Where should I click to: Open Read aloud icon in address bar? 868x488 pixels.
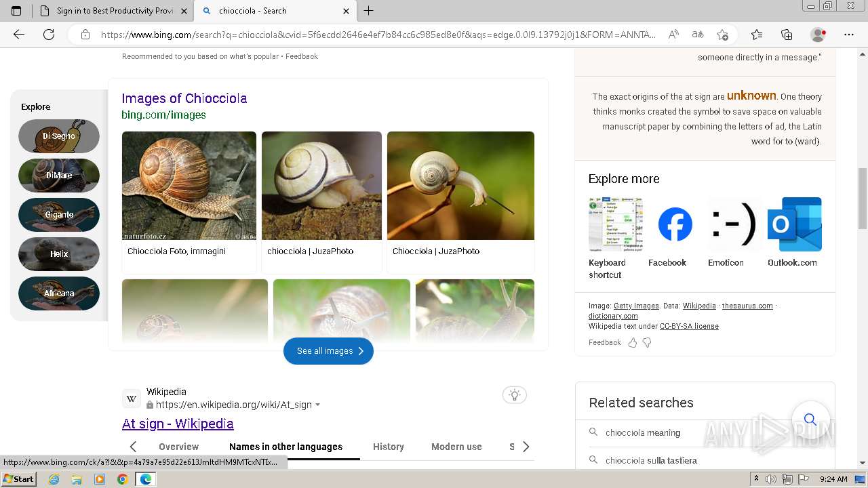(x=673, y=35)
